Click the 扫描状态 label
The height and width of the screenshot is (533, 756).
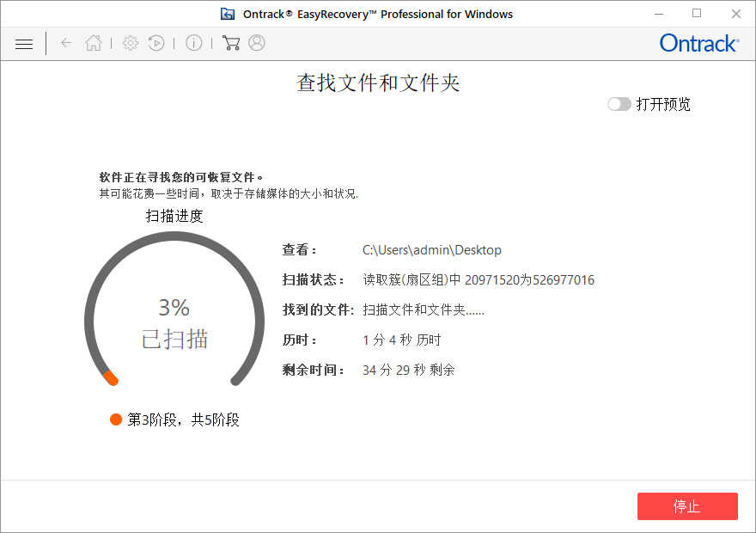tap(313, 279)
